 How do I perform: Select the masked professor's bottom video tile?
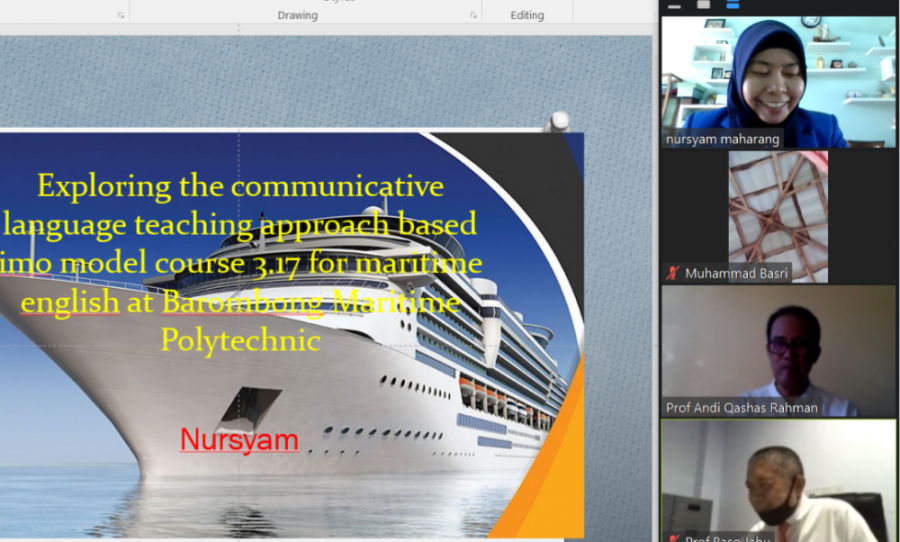778,481
